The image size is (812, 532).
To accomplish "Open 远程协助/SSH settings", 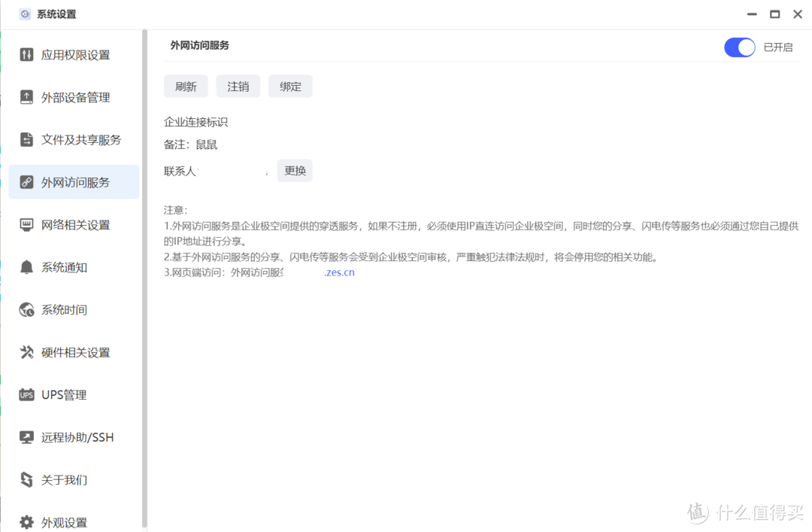I will click(74, 437).
